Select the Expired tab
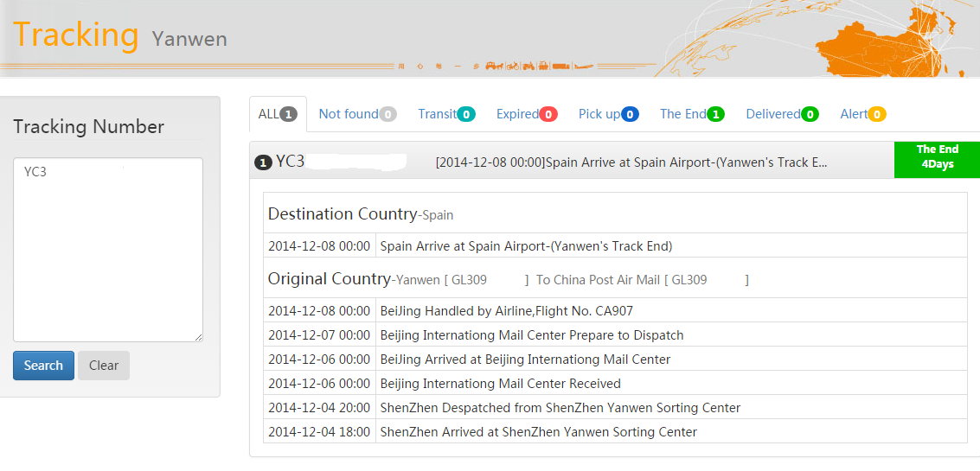 tap(526, 114)
